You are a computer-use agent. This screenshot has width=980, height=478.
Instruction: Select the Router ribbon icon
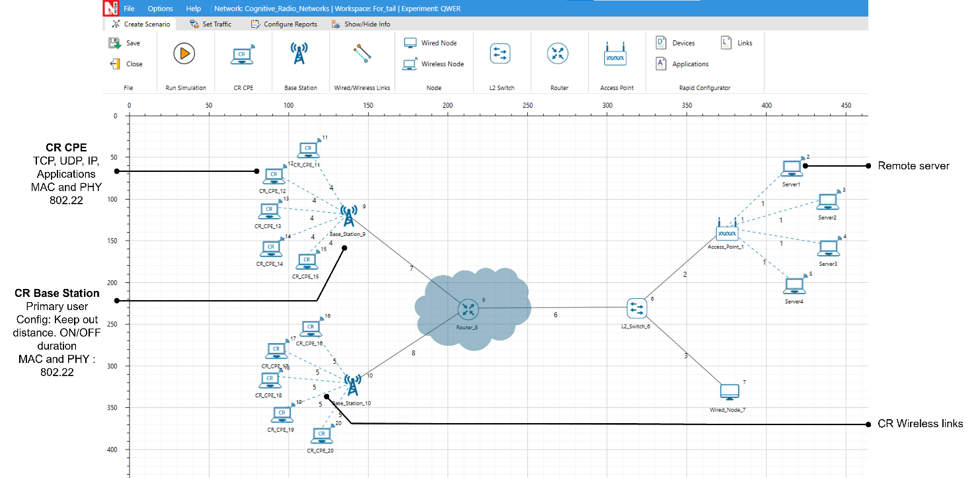558,54
